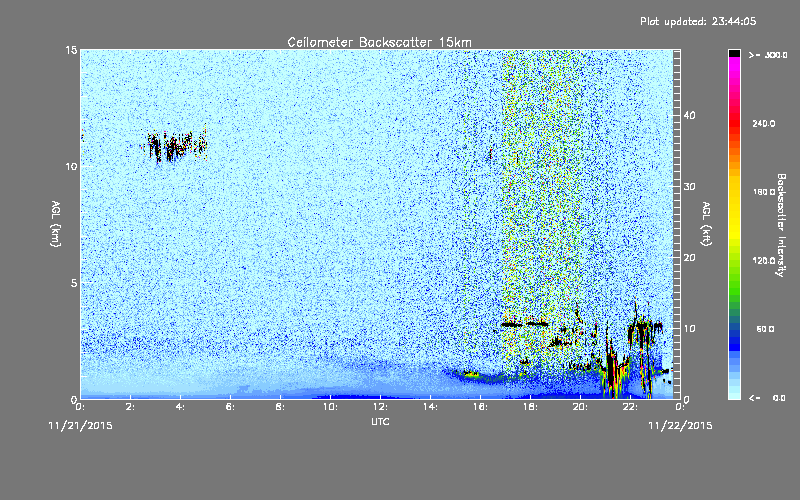The height and width of the screenshot is (500, 800).
Task: Click the "2:" hour tick on x-axis
Action: 131,407
